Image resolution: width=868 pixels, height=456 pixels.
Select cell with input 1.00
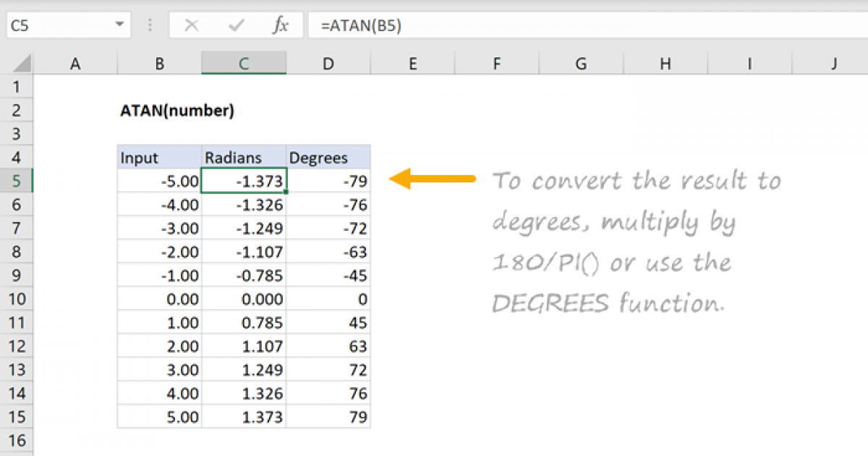pos(159,323)
